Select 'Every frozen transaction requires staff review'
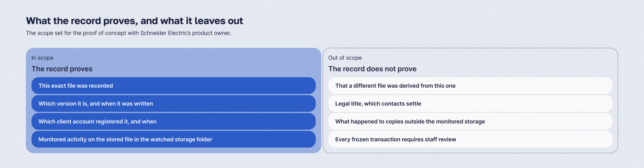The height and width of the screenshot is (168, 644). pyautogui.click(x=470, y=139)
